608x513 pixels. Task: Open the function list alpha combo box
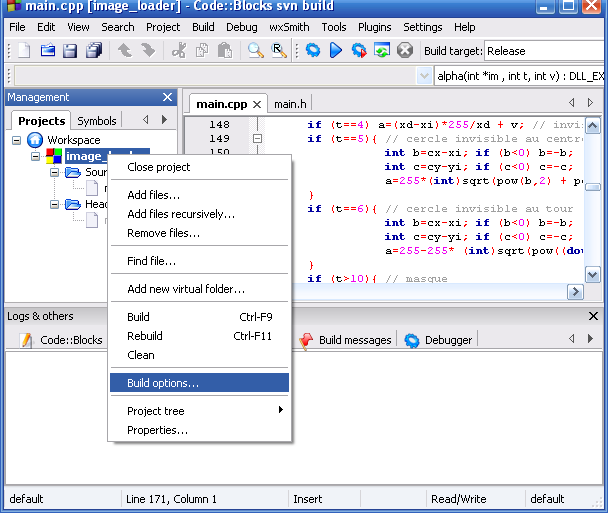[x=520, y=76]
